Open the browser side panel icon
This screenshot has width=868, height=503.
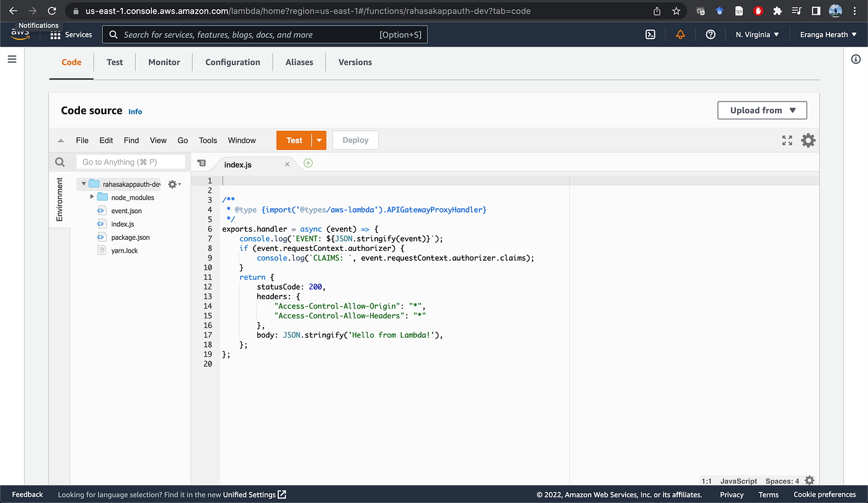[816, 11]
